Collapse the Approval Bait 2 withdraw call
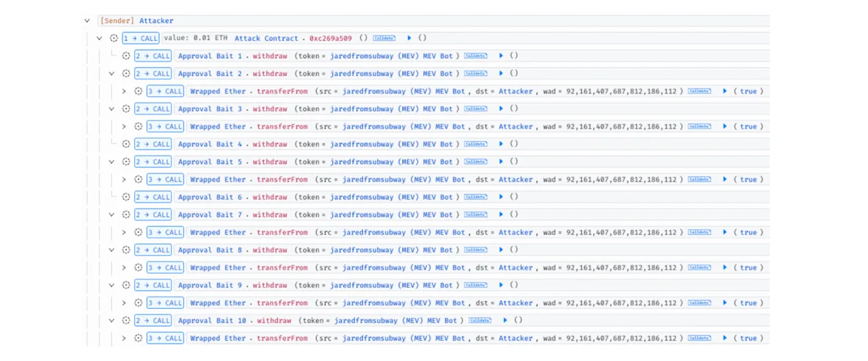This screenshot has height=361, width=868. click(112, 74)
